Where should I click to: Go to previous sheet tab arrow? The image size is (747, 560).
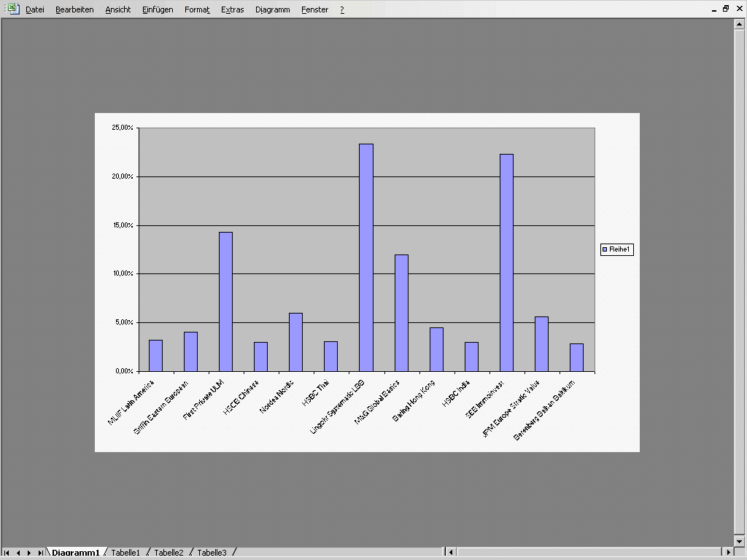(x=18, y=553)
